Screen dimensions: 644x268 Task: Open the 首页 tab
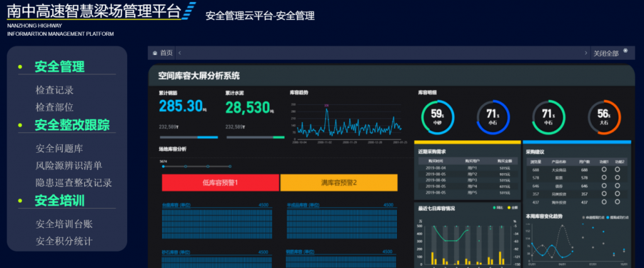(166, 53)
